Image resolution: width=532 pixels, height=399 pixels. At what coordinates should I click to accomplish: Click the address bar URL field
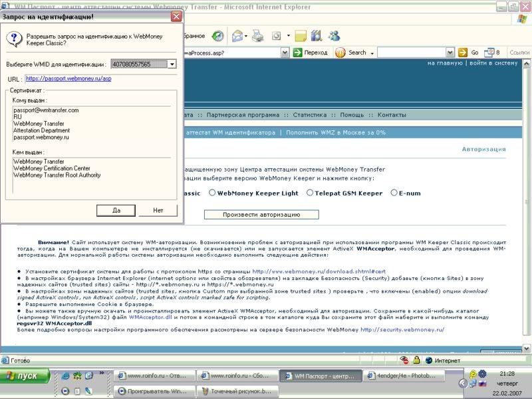[x=233, y=53]
